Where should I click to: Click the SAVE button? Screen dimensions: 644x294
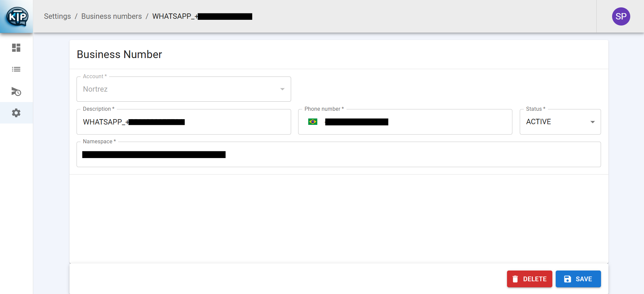pyautogui.click(x=578, y=279)
